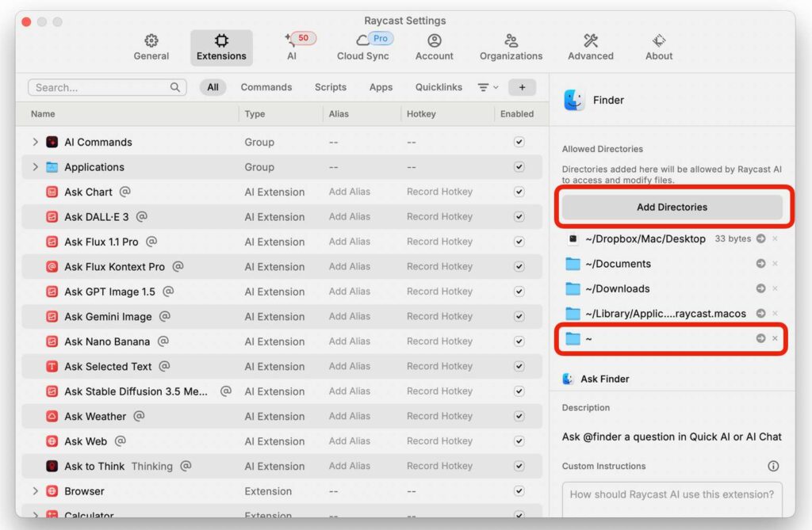The height and width of the screenshot is (530, 812).
Task: Click the plus button to add extension
Action: [522, 87]
